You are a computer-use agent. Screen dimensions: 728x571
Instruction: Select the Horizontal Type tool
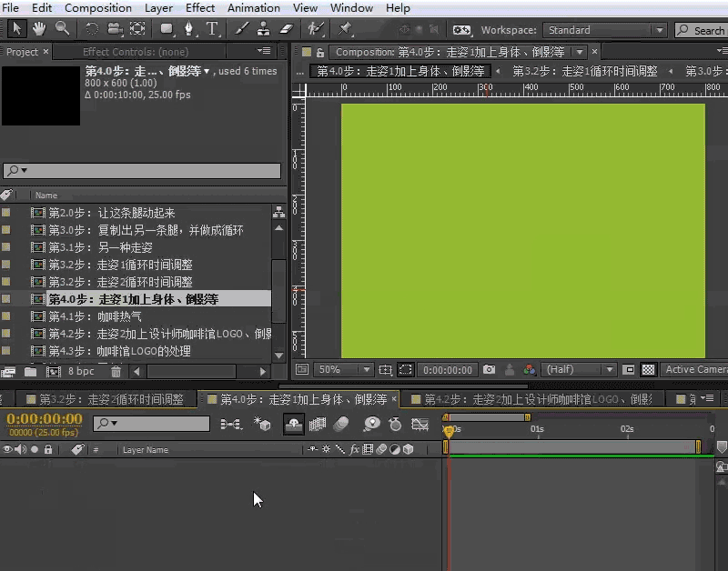[x=212, y=29]
